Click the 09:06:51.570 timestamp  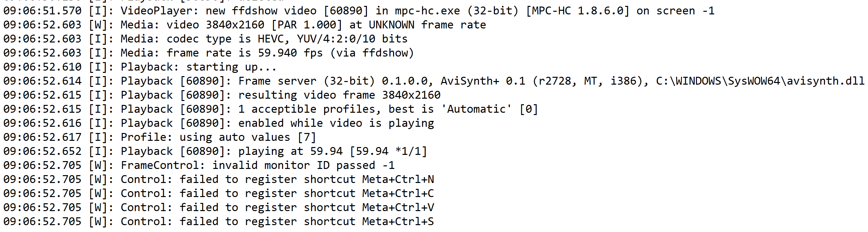[42, 11]
